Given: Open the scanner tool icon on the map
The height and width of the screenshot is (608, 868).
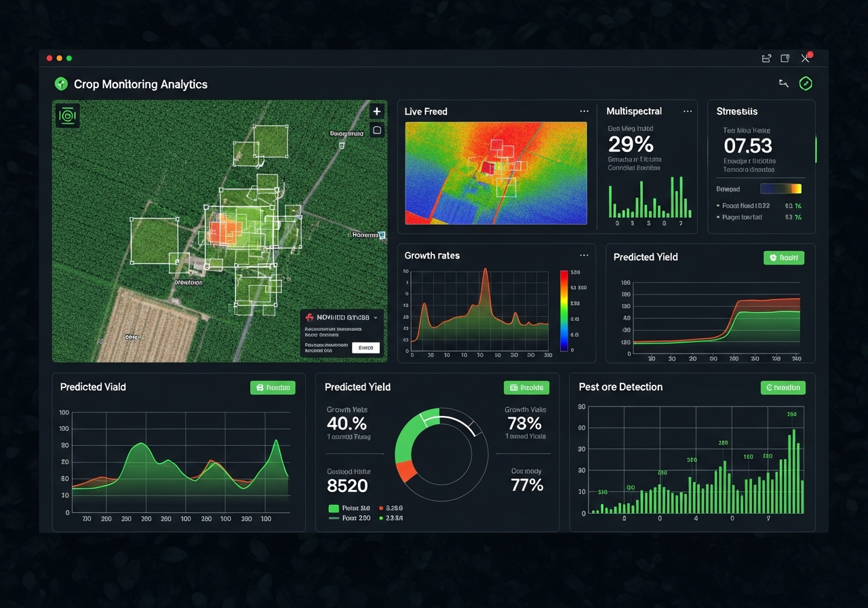Looking at the screenshot, I should coord(68,116).
